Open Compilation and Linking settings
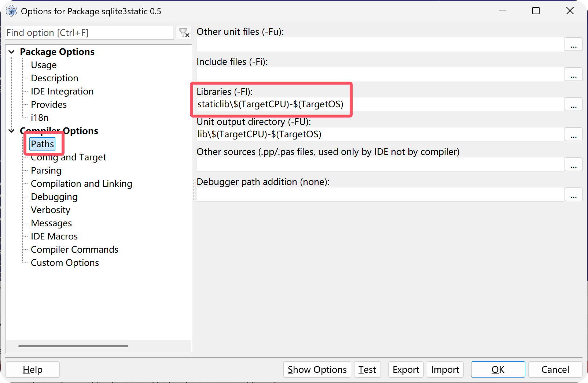The image size is (588, 383). pyautogui.click(x=81, y=184)
